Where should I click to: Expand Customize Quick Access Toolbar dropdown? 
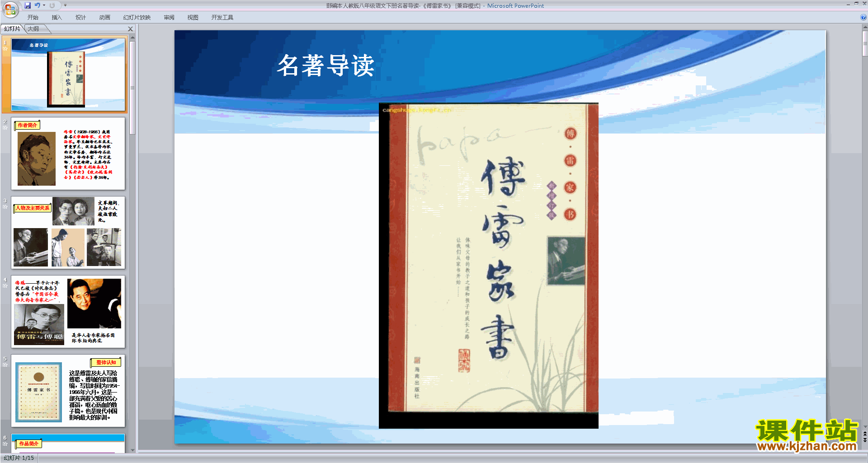click(65, 5)
